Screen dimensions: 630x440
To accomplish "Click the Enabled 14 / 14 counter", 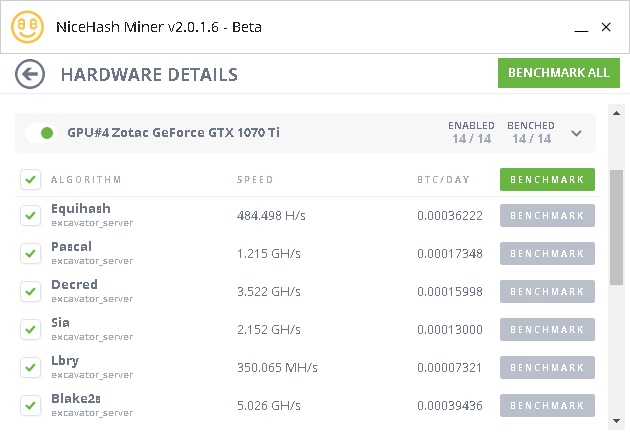I will [x=471, y=133].
